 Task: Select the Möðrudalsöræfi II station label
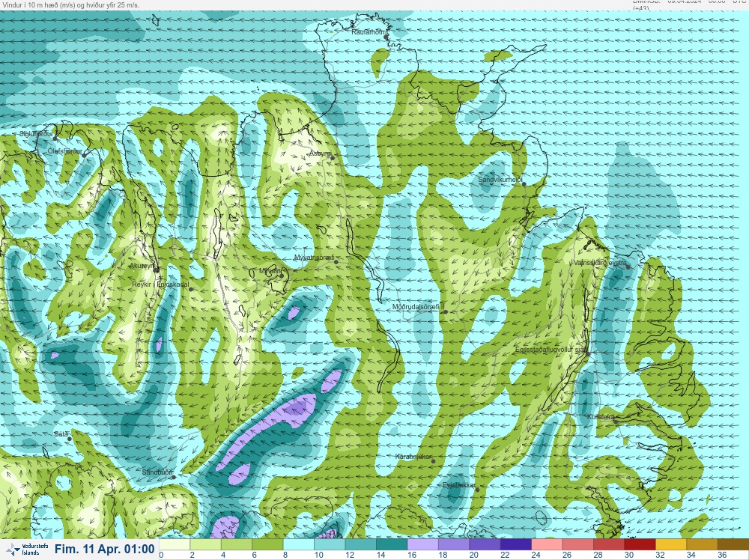[419, 307]
